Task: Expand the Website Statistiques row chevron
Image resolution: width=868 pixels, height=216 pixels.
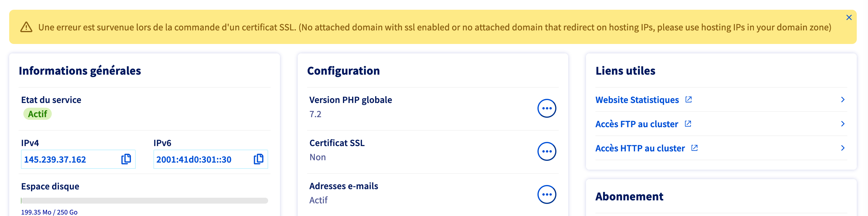Action: [842, 99]
